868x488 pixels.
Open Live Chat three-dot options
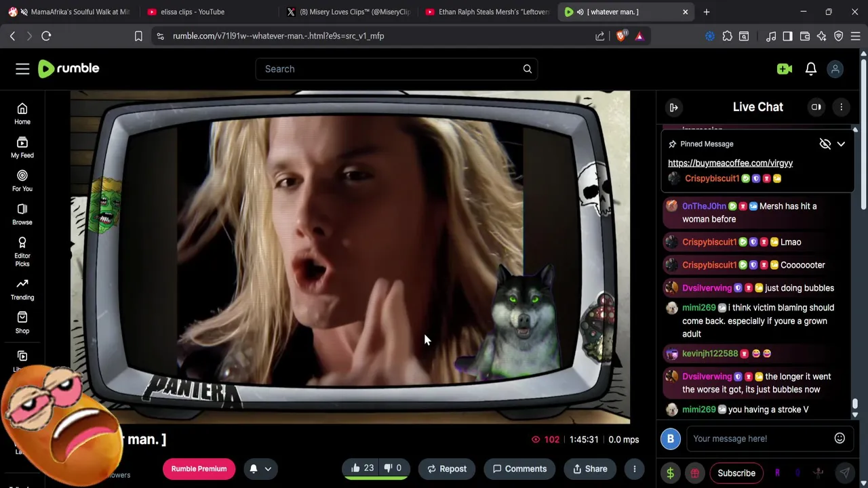(x=842, y=107)
